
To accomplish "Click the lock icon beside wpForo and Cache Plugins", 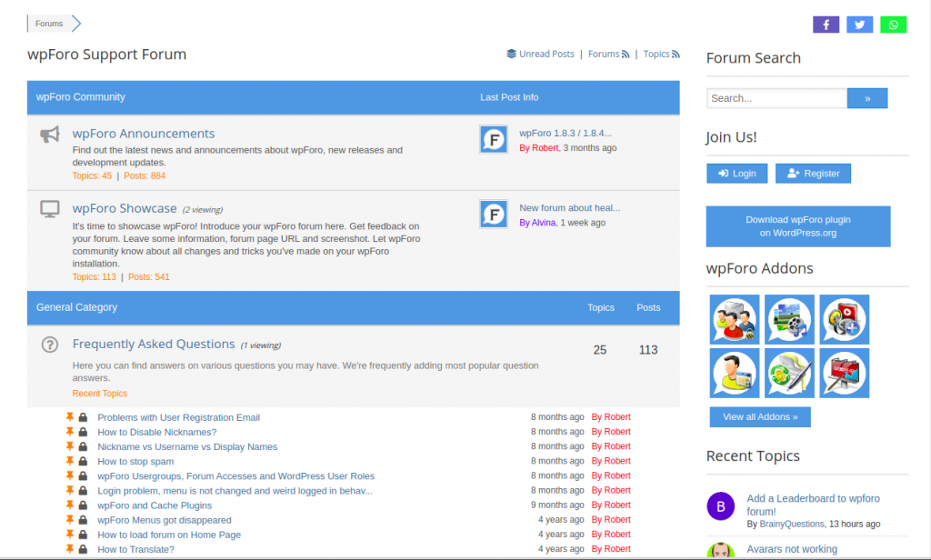I will pos(83,505).
